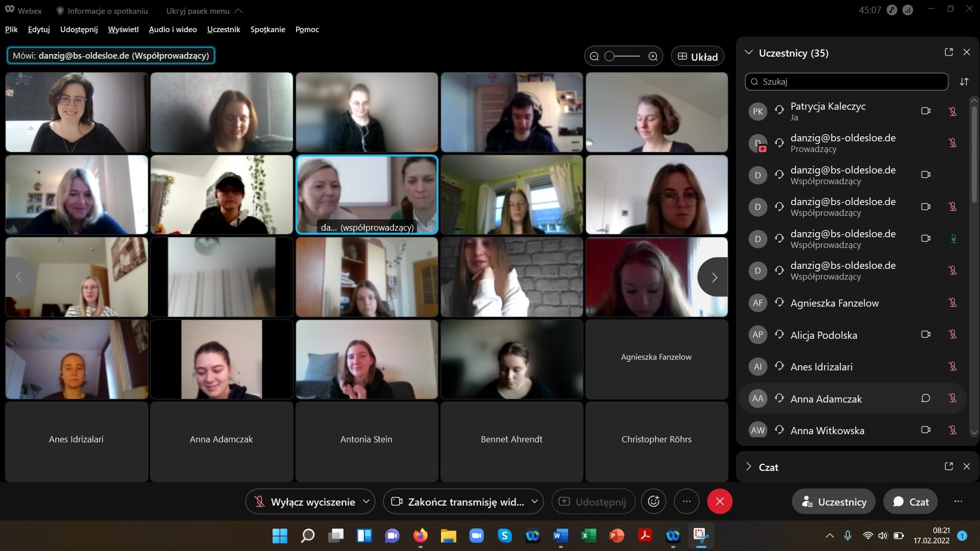Select Anes Idrizalari in participant list

(x=852, y=367)
